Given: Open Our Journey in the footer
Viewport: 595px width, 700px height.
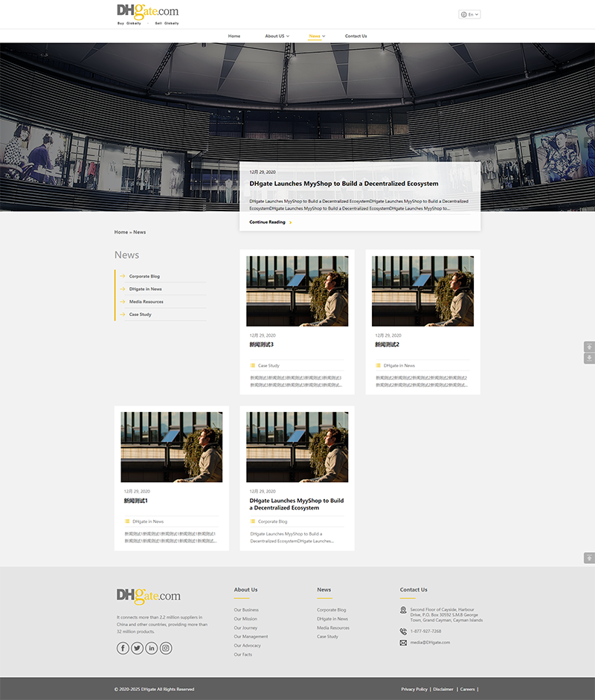Looking at the screenshot, I should click(245, 628).
